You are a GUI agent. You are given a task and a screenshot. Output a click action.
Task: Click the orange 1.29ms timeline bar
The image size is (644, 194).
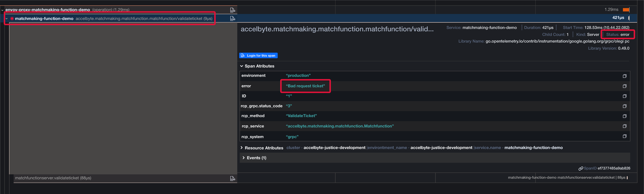pos(626,10)
